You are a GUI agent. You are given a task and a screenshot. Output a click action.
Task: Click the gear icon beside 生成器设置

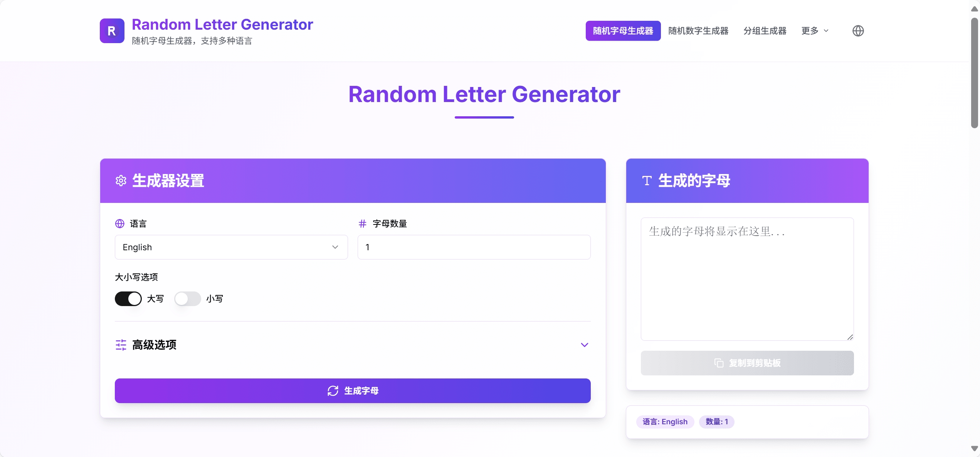pos(121,181)
